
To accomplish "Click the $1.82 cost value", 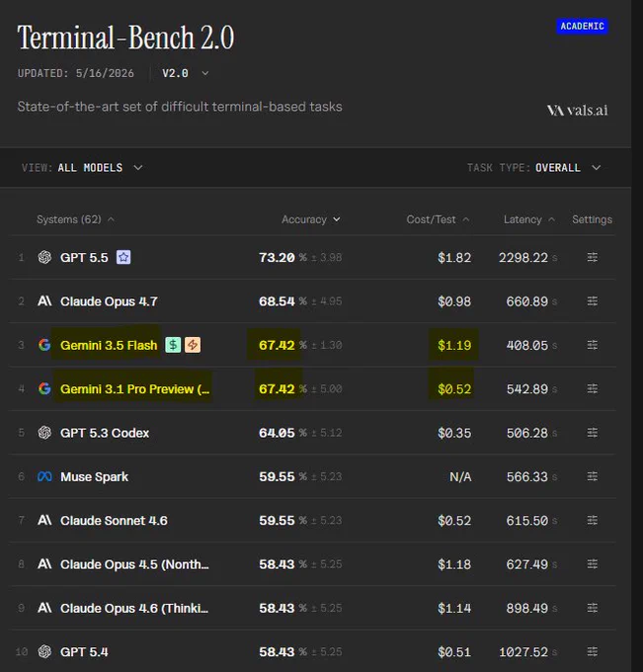I will point(454,258).
